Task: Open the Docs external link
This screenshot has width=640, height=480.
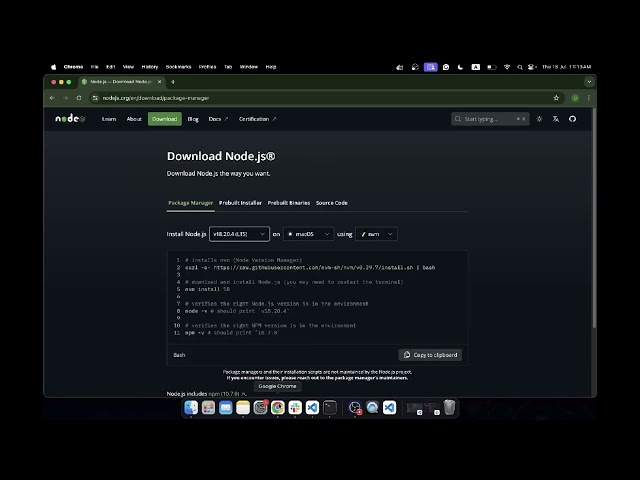Action: click(x=218, y=119)
